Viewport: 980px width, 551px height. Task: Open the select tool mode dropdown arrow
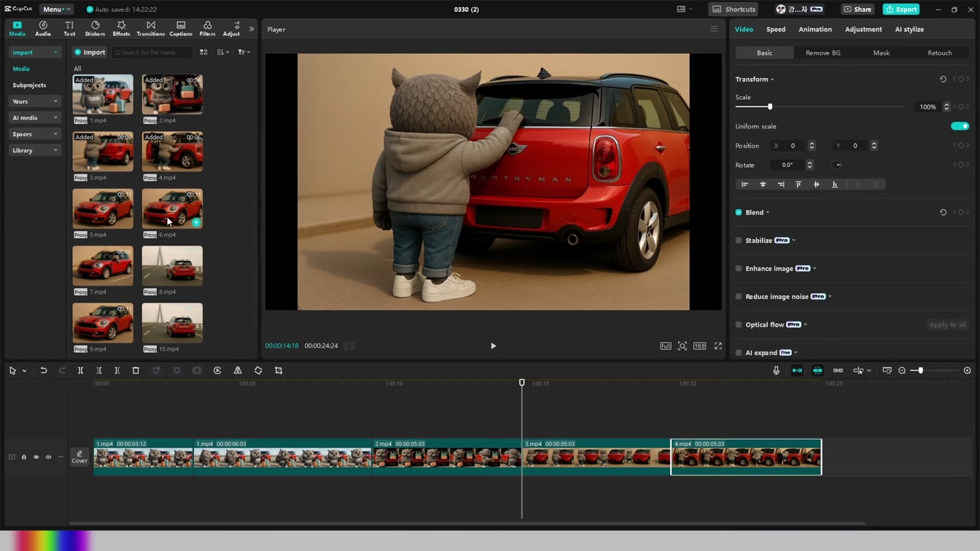point(24,371)
